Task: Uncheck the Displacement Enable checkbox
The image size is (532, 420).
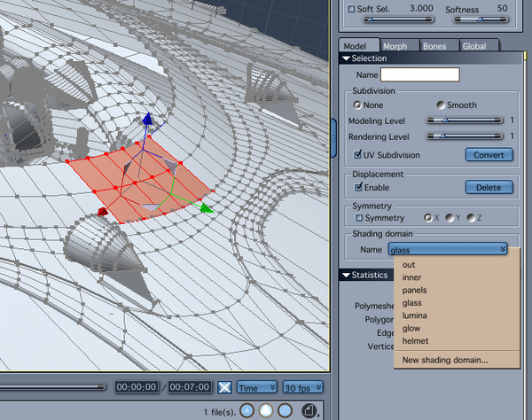Action: pyautogui.click(x=358, y=187)
